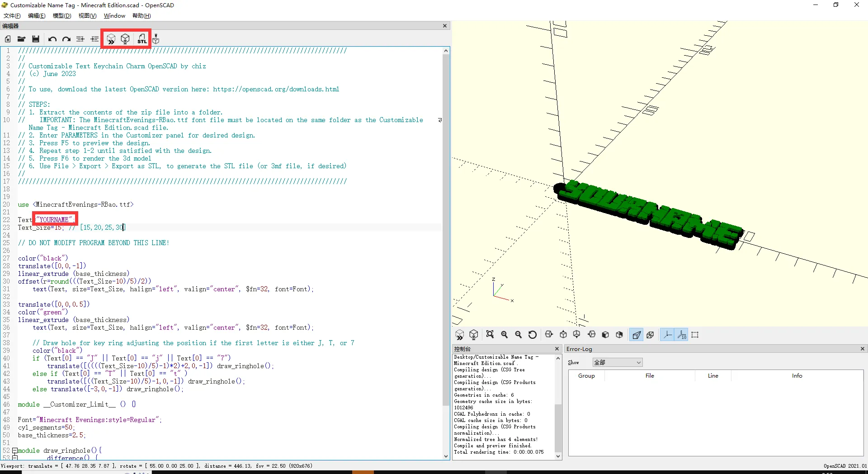Click the Viewport translate status bar text
Viewport: 868px width, 474px height.
tap(156, 466)
